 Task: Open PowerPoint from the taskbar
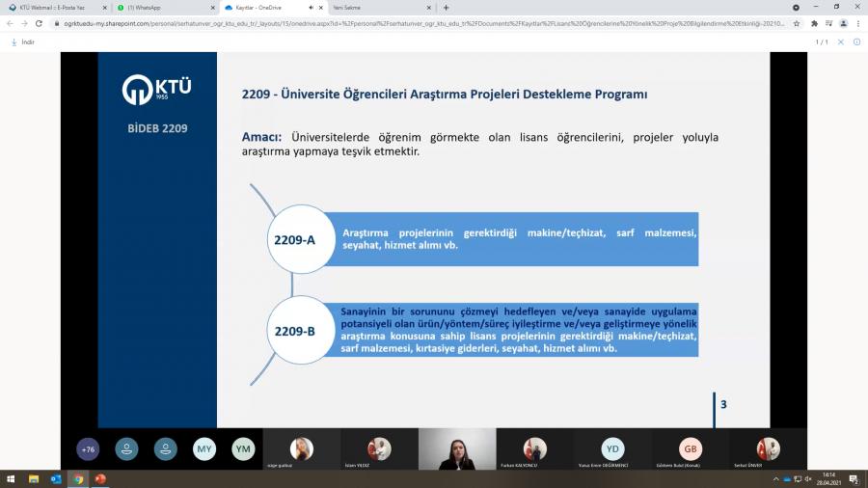click(99, 479)
